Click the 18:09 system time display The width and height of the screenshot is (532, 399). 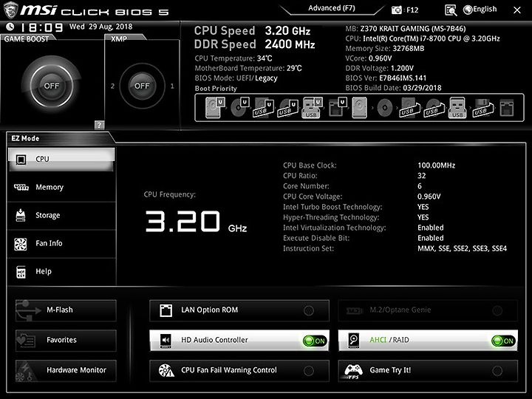click(42, 27)
